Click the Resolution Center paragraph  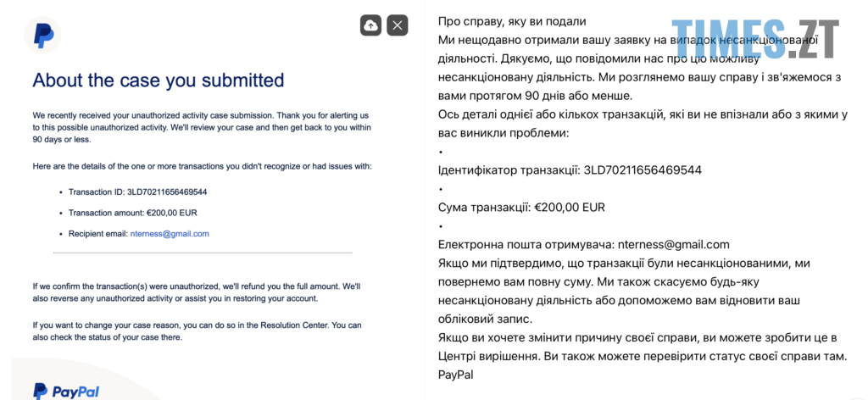click(x=197, y=331)
